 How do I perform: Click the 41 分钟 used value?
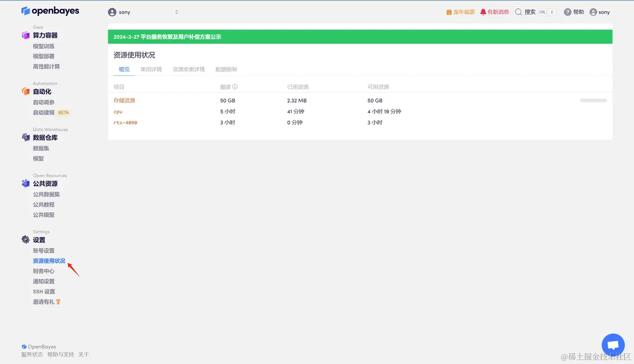click(296, 112)
